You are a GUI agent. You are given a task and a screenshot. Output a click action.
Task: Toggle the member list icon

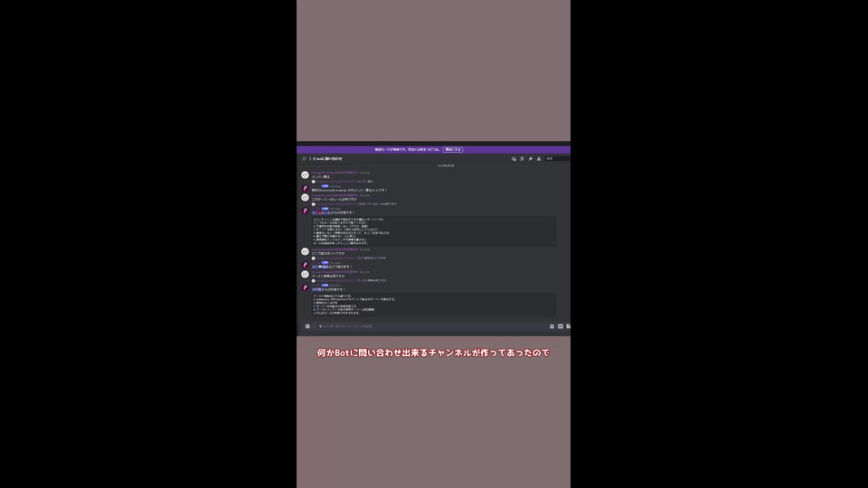pos(539,159)
